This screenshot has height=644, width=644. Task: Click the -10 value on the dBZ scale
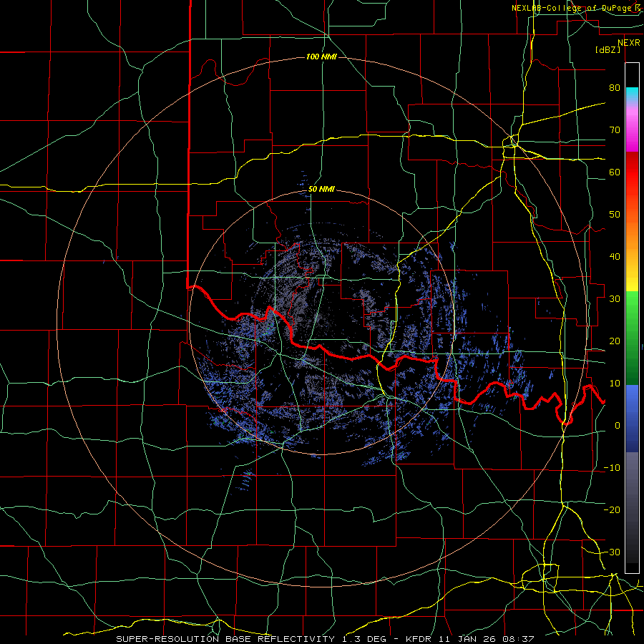coord(612,468)
